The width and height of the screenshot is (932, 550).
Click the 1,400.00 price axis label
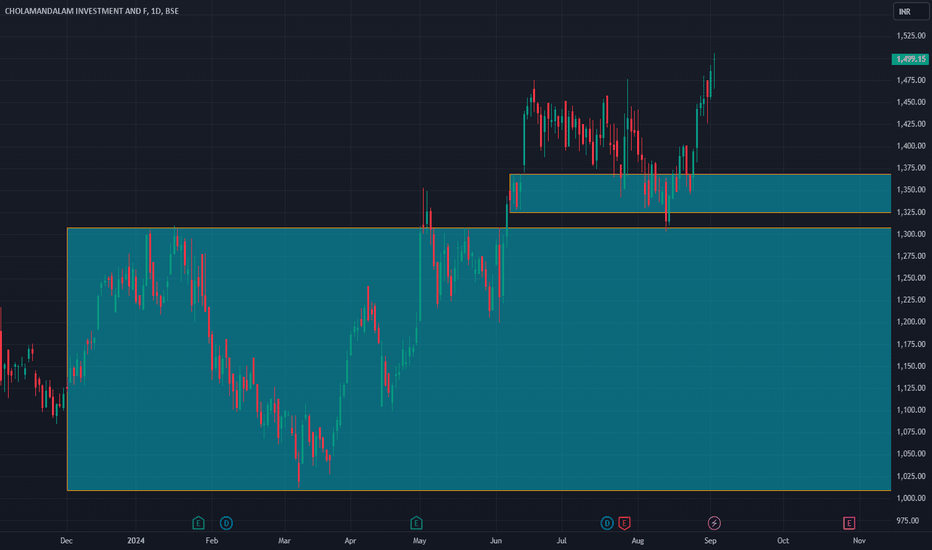tap(911, 146)
